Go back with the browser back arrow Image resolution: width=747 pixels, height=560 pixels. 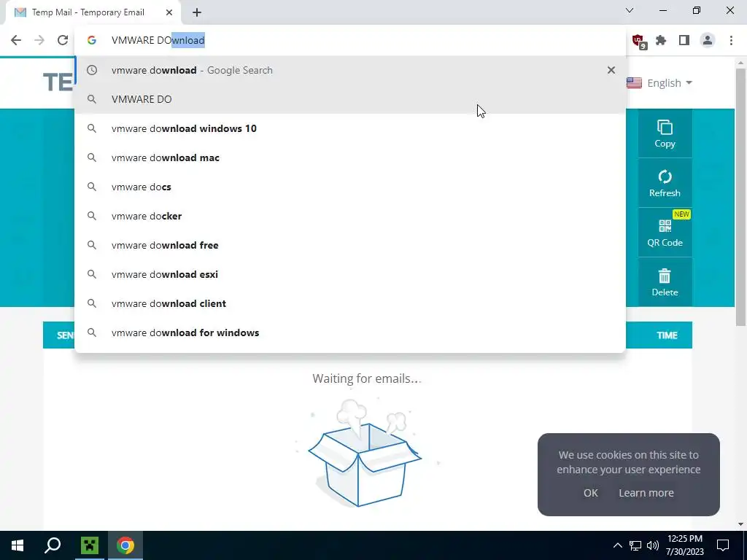click(16, 40)
